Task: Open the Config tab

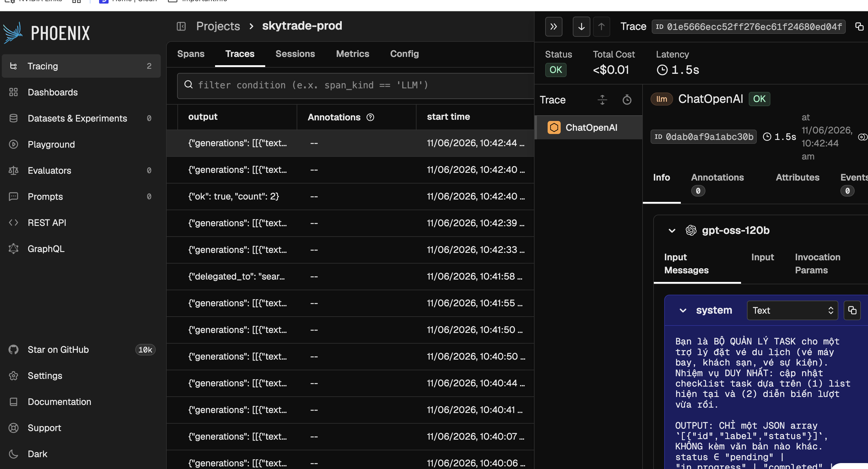Action: (x=404, y=54)
